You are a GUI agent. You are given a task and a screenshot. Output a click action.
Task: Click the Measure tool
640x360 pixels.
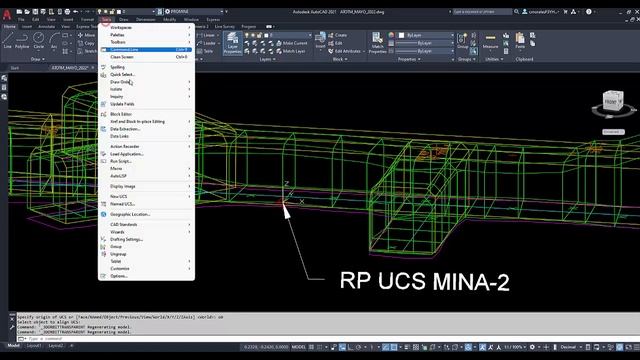pos(490,41)
